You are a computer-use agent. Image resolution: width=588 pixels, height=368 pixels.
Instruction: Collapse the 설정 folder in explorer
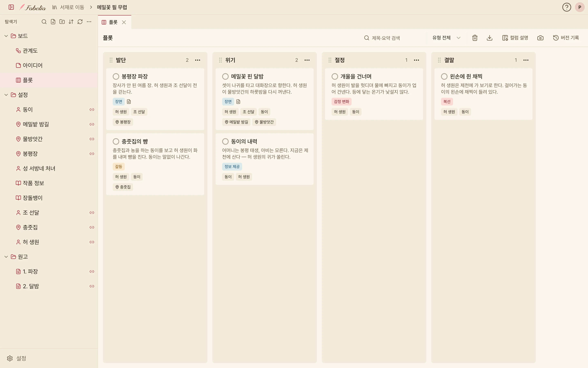point(6,95)
